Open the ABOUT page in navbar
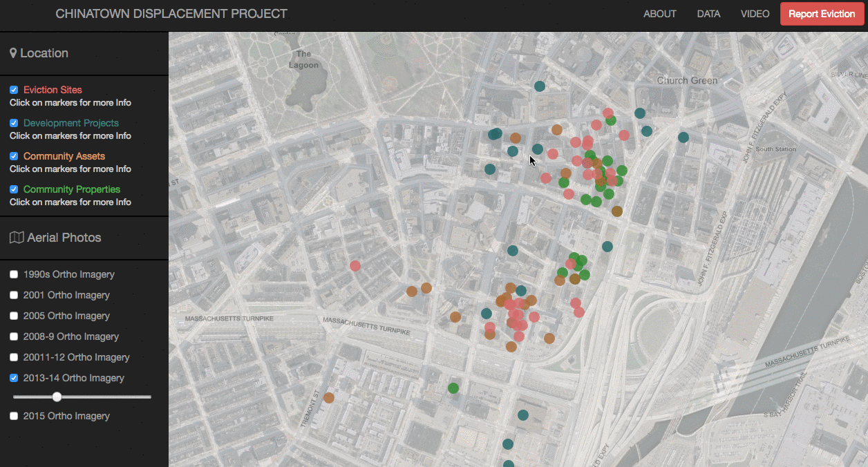868x467 pixels. [x=660, y=14]
